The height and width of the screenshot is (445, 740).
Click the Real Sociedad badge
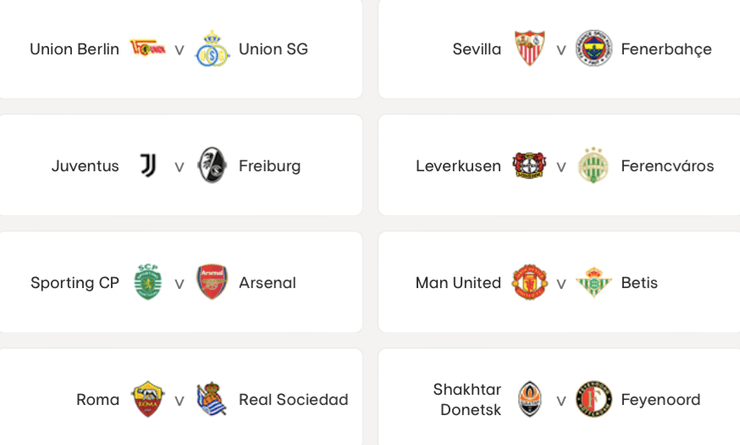212,400
